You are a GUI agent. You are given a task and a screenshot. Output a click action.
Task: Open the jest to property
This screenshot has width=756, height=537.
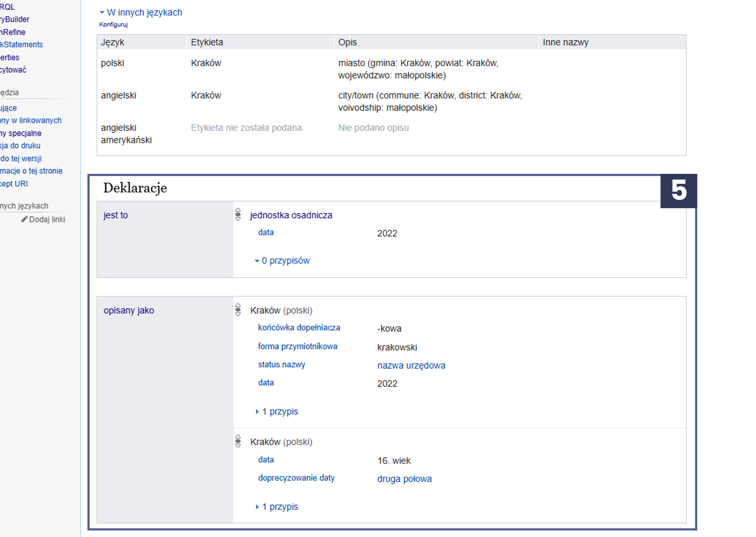[115, 215]
